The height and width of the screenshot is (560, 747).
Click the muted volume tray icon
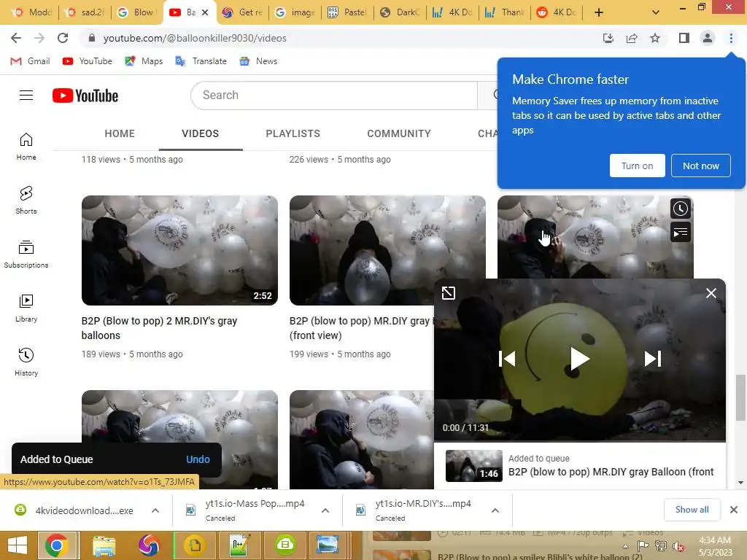click(678, 546)
